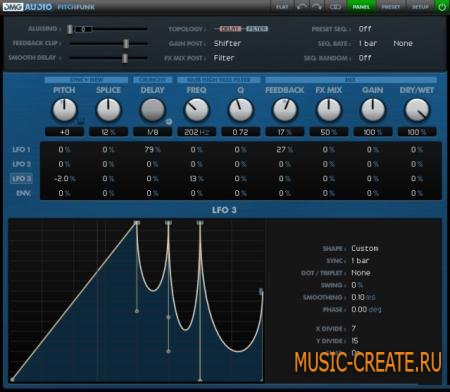Select the LFO 3 row label

click(21, 179)
